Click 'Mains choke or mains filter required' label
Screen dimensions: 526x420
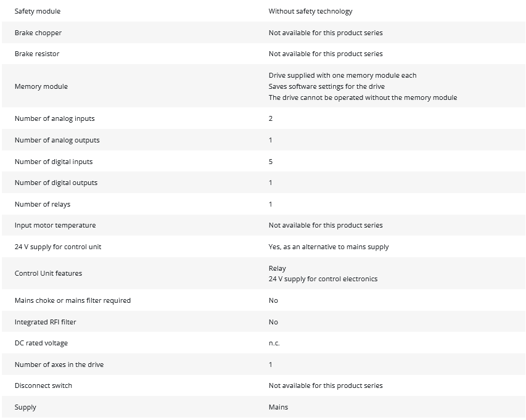click(73, 300)
